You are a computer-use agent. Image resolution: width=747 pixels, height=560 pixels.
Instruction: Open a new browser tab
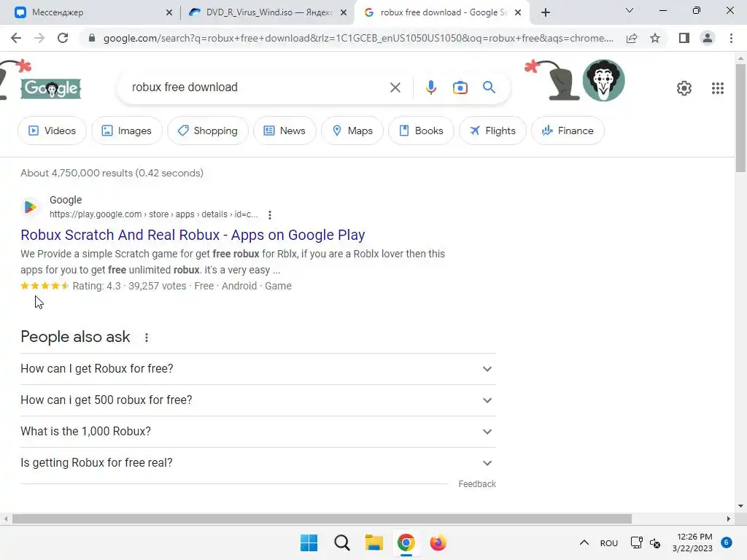tap(546, 12)
